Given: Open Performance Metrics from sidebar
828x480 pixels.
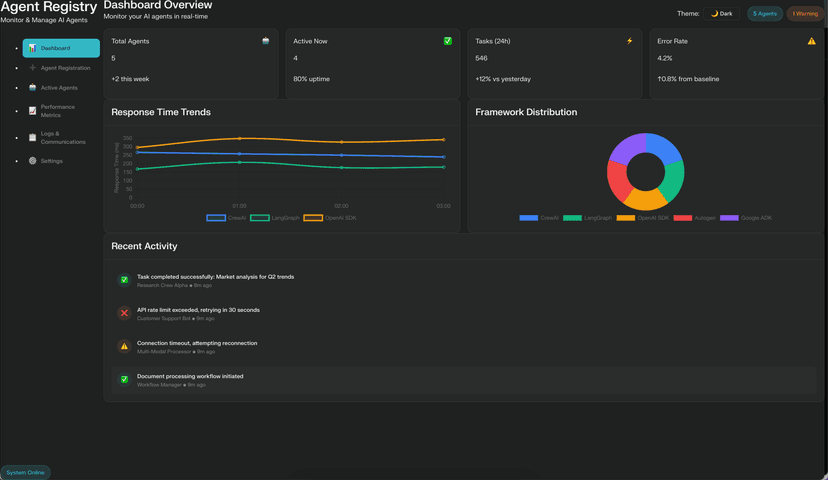Looking at the screenshot, I should [57, 110].
